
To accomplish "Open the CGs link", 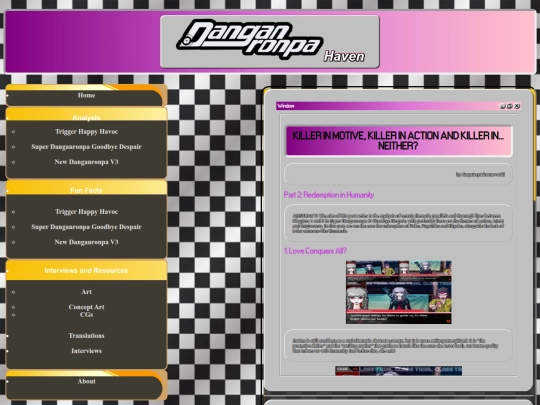I will click(86, 314).
